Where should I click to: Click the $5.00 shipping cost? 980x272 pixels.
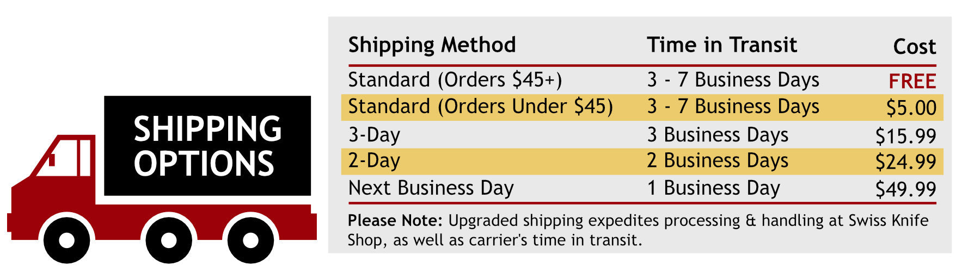[x=911, y=108]
